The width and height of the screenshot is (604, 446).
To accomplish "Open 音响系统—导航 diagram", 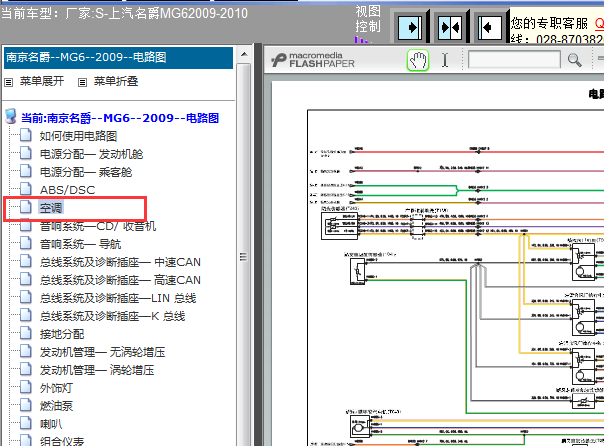I will point(81,244).
